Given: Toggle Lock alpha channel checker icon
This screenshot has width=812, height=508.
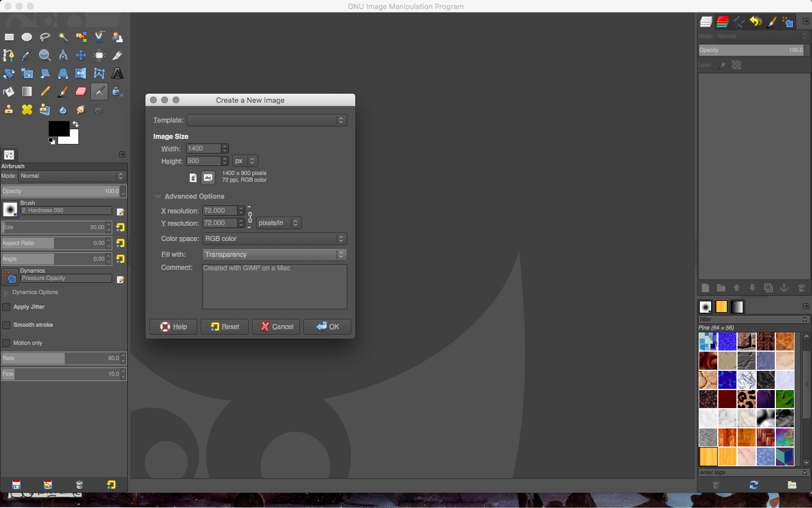Looking at the screenshot, I should pos(736,65).
